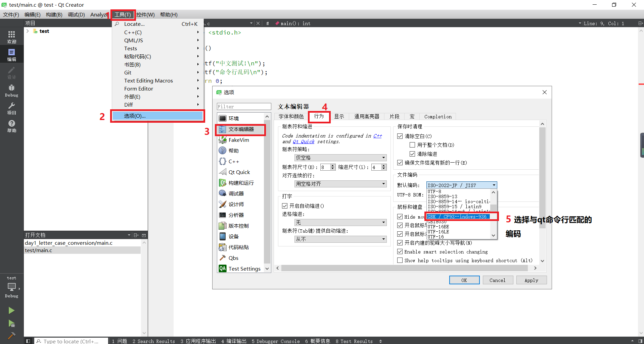The image size is (644, 344).
Task: Switch to the Completion tab
Action: tap(437, 116)
